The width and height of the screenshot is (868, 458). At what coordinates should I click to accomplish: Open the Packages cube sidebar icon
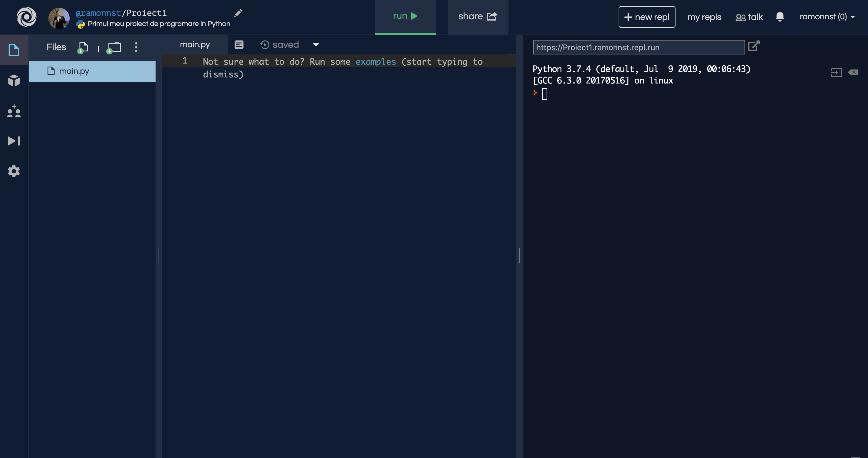(x=14, y=80)
